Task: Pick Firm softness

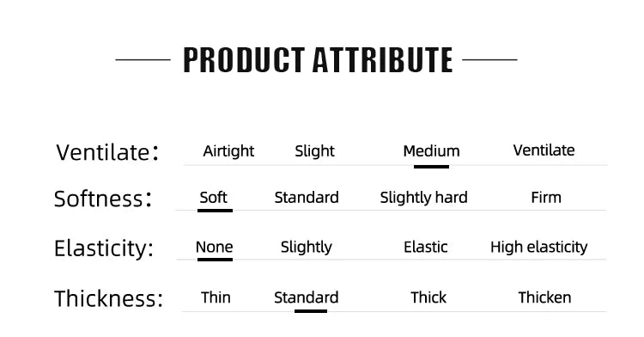Action: (x=546, y=197)
